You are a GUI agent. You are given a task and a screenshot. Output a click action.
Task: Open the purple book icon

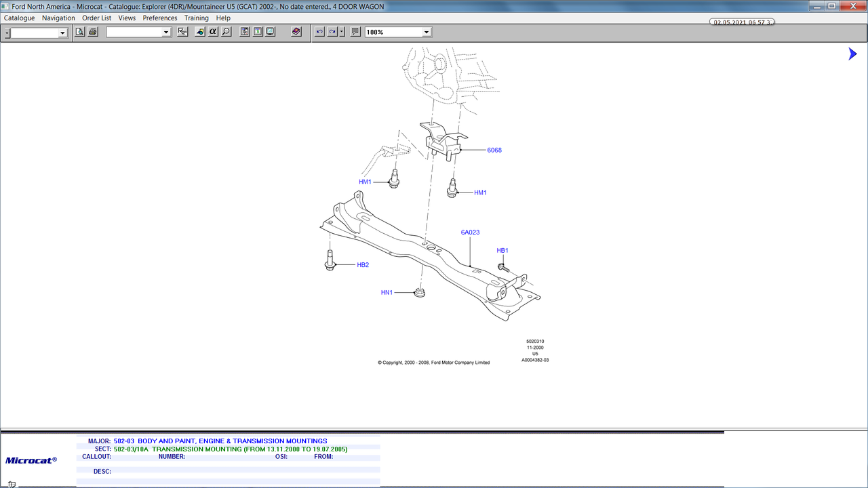point(296,32)
